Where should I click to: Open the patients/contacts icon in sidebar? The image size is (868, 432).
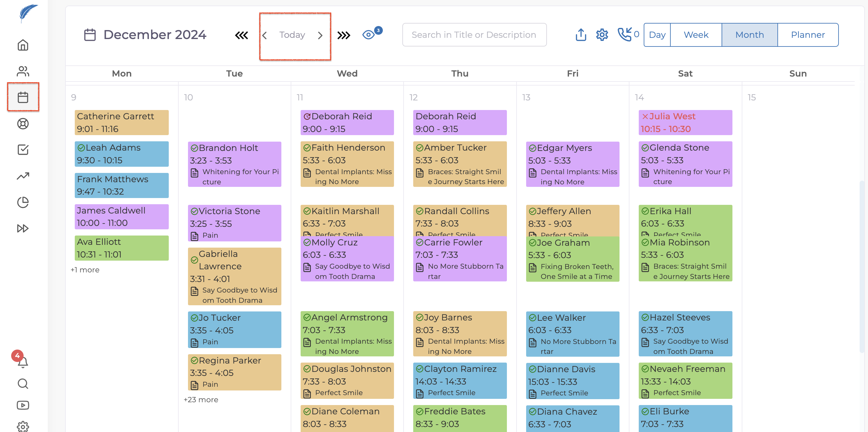point(23,71)
